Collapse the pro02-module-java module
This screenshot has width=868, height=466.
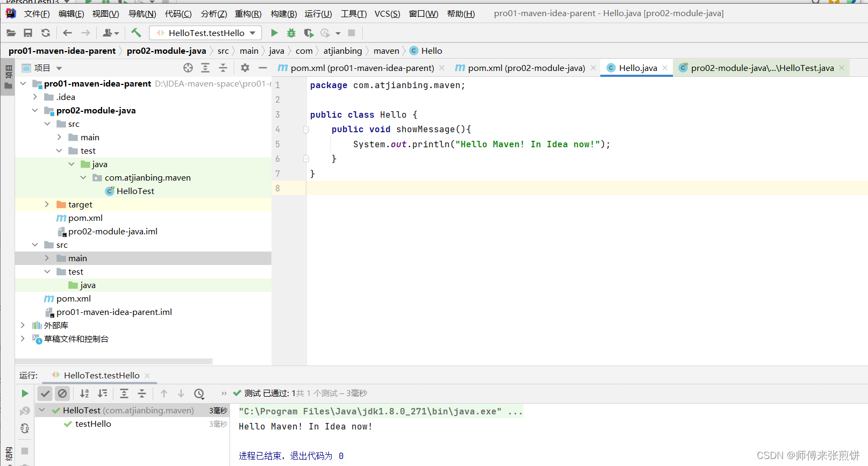coord(35,110)
